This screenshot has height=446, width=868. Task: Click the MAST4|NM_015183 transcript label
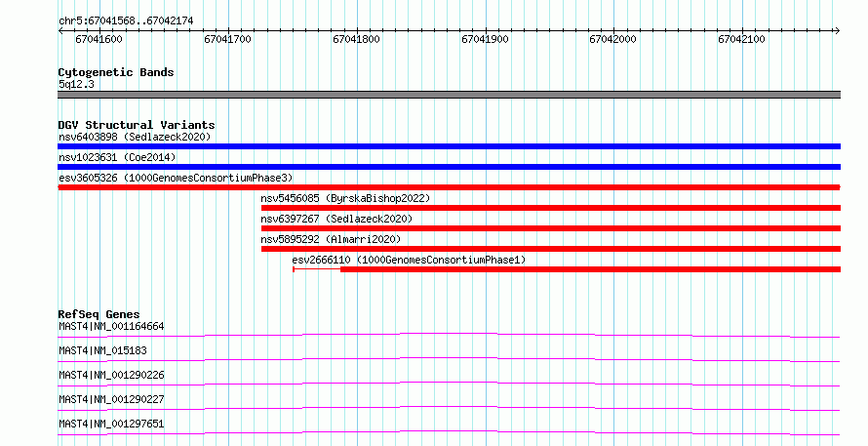(x=102, y=350)
